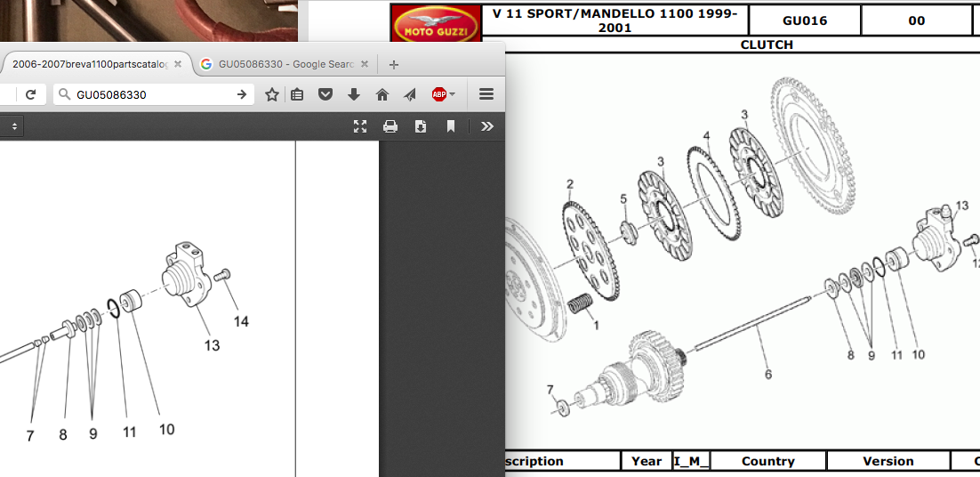
Task: Click the Moto Guzzi logo
Action: click(x=437, y=23)
